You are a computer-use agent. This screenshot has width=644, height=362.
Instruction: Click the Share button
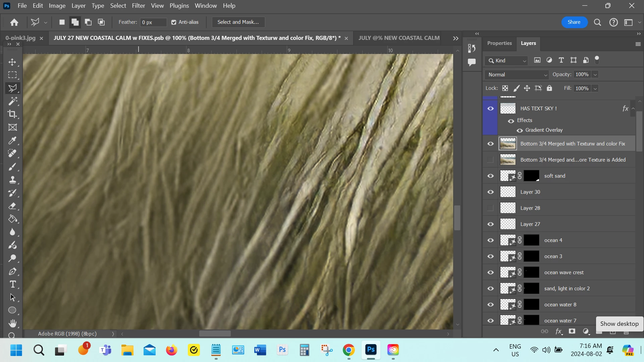coord(574,22)
